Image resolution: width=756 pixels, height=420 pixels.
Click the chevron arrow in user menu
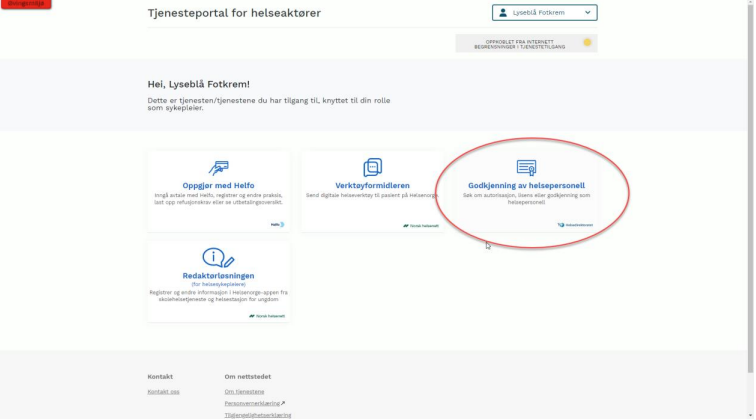[x=587, y=13]
